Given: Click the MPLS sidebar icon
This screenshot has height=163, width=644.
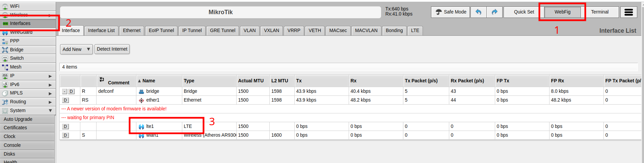Looking at the screenshot, I should [x=5, y=93].
